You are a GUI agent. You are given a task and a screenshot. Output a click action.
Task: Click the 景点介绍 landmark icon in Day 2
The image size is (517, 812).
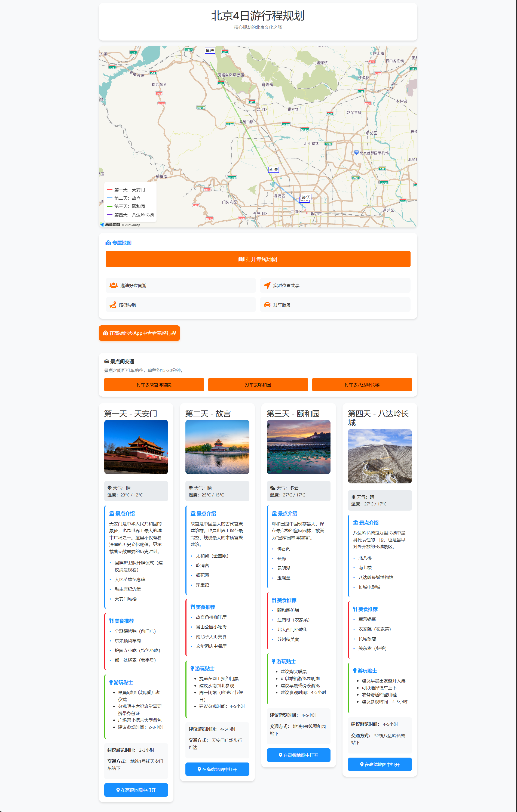pos(193,514)
